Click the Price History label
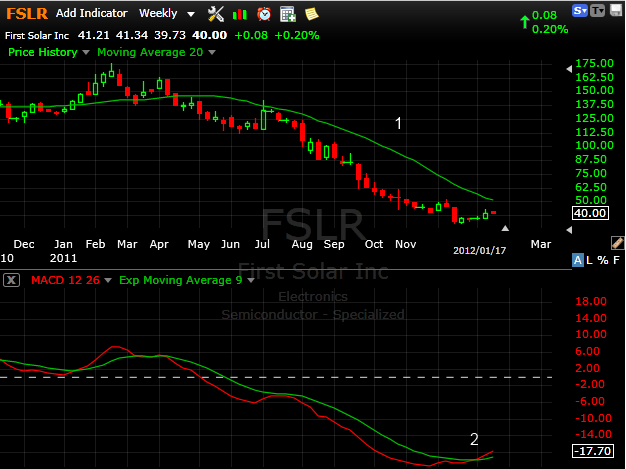 point(43,52)
